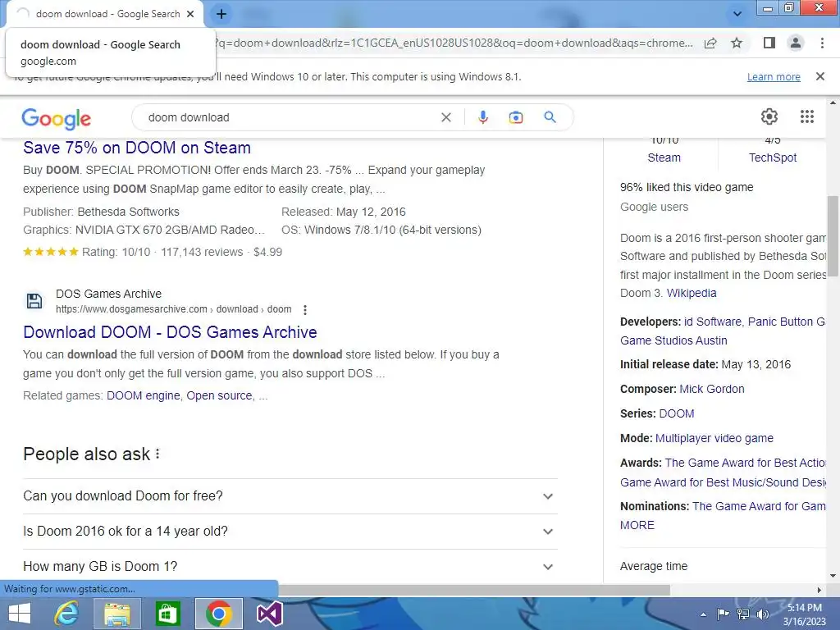The width and height of the screenshot is (840, 630).
Task: Open tab search chevron in title bar
Action: click(737, 14)
